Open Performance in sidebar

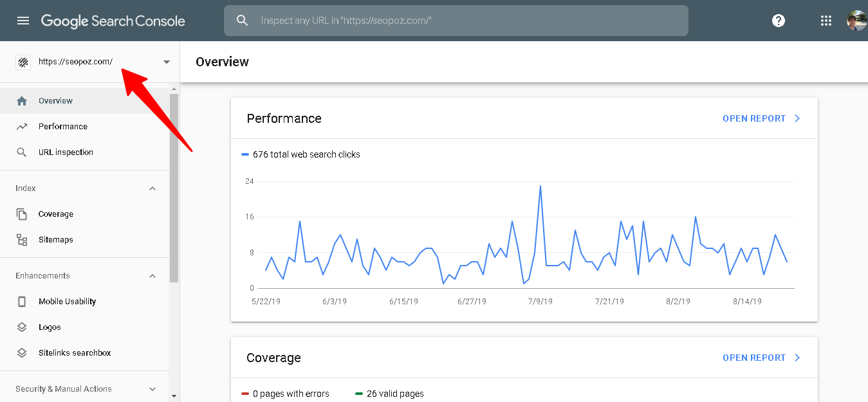point(84,127)
